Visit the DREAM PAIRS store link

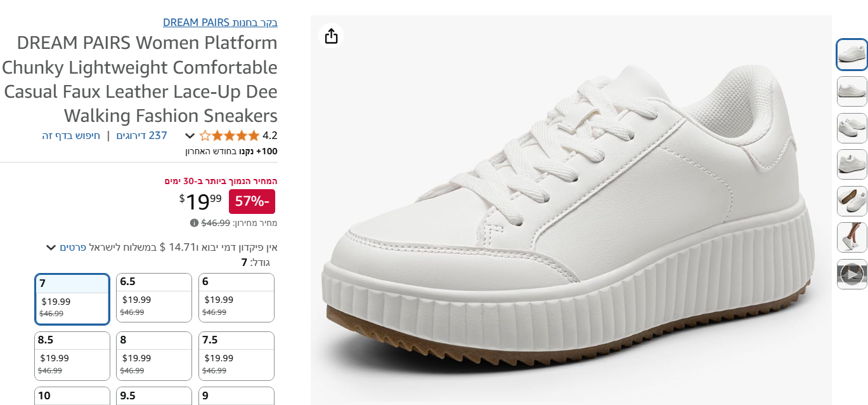click(x=220, y=23)
